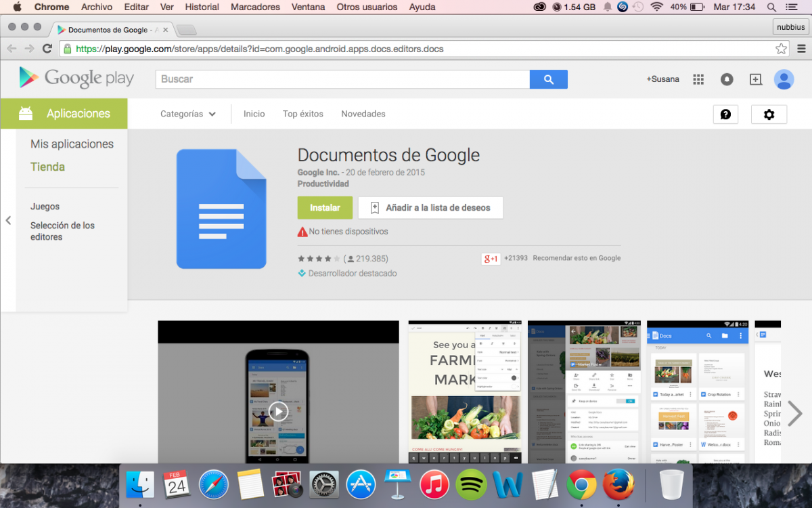Open the Historial menu

[x=202, y=7]
